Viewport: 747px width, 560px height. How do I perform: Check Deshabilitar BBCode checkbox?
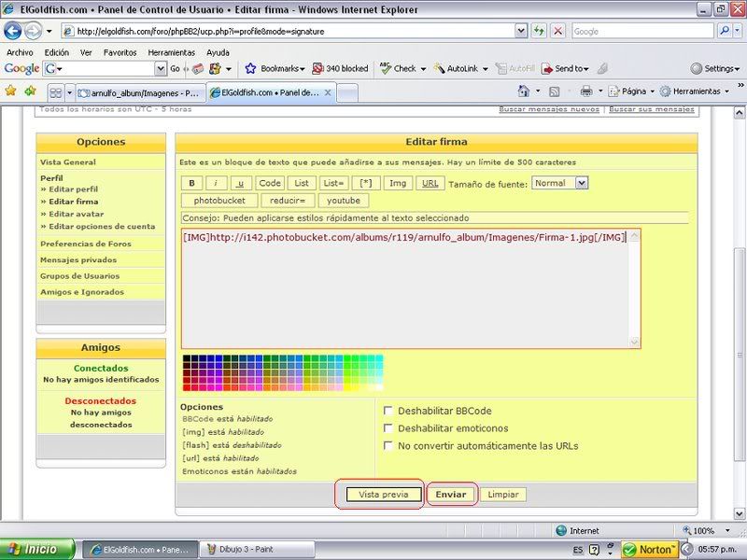388,411
